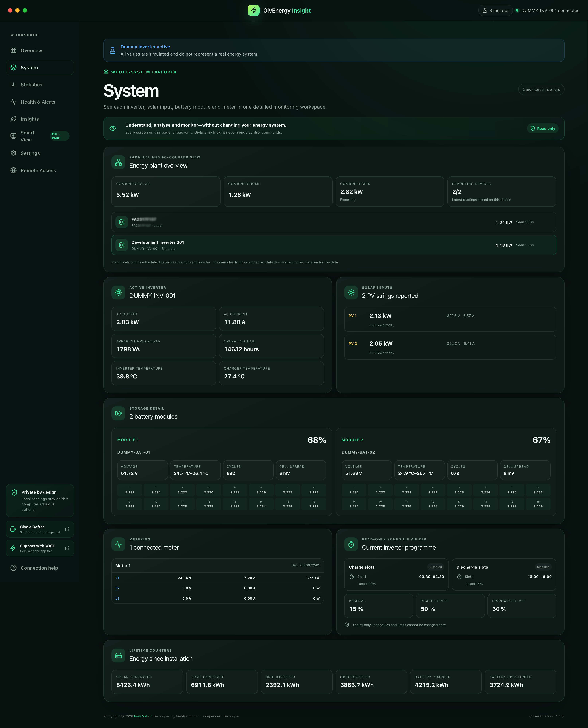Click the Solar inputs sun icon
This screenshot has width=588, height=728.
click(x=351, y=293)
